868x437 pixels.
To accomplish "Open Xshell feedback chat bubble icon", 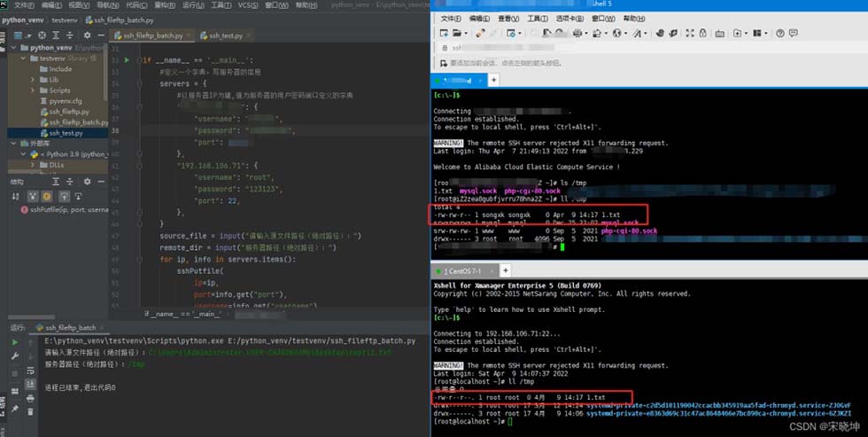I will [x=794, y=33].
